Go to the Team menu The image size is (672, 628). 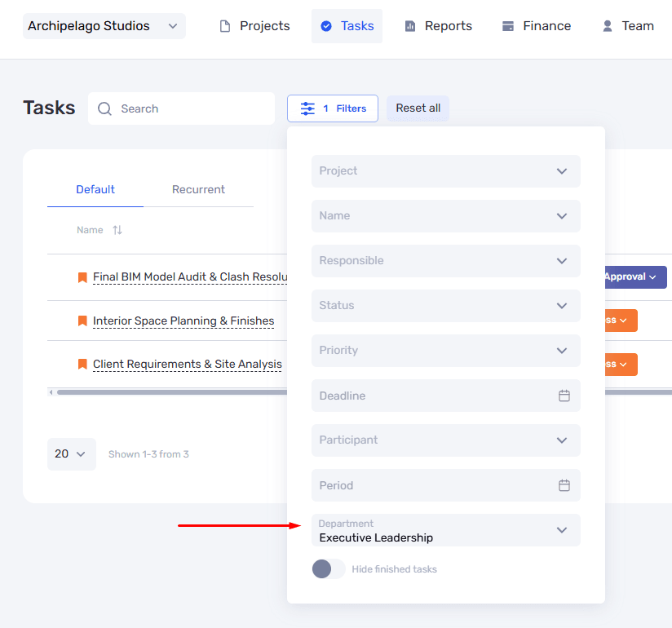628,26
